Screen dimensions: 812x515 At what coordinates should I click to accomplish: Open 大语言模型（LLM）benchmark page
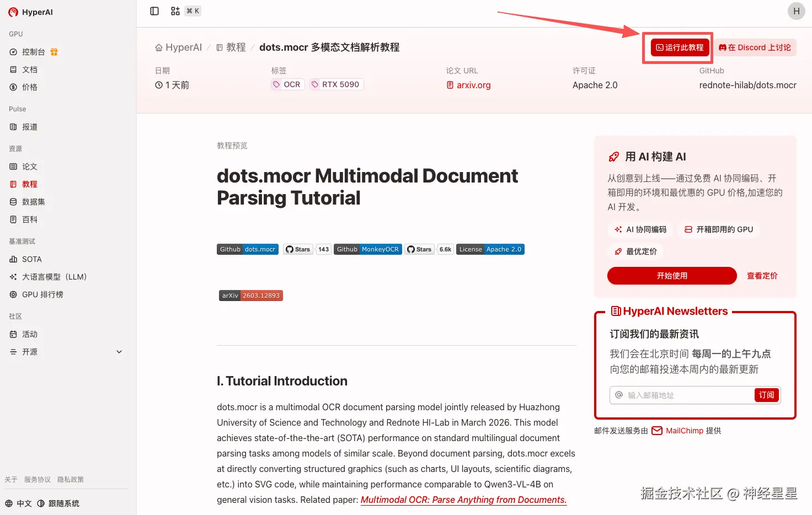(54, 277)
